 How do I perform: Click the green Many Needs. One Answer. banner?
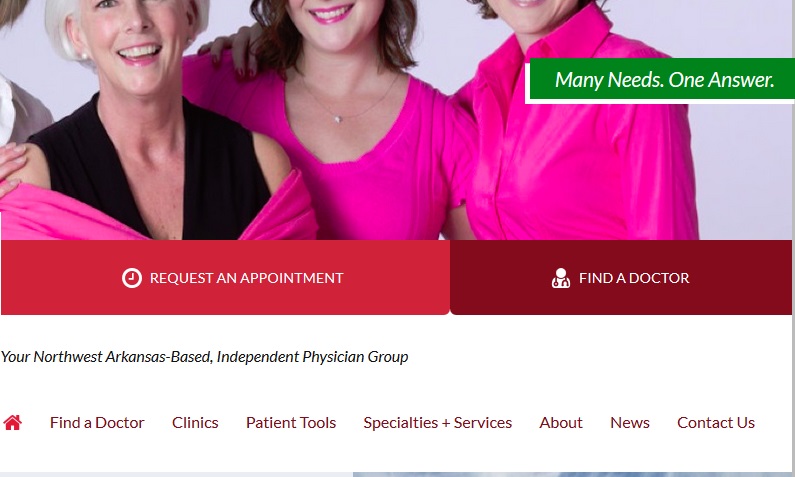662,79
